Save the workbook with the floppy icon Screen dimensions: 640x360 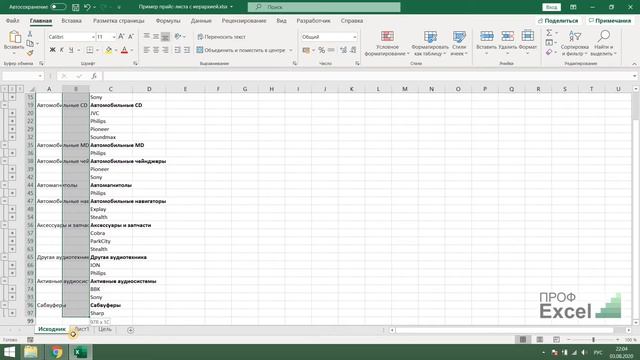pos(75,7)
